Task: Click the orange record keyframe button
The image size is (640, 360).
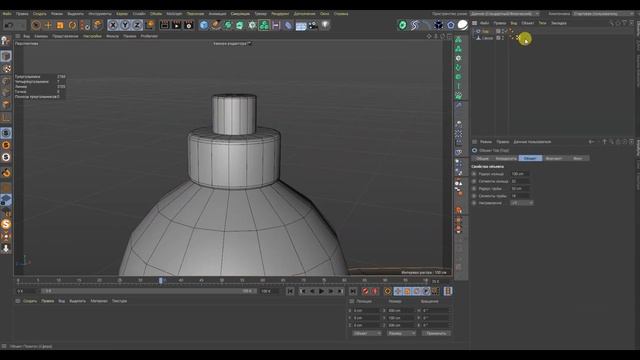Action: click(365, 291)
